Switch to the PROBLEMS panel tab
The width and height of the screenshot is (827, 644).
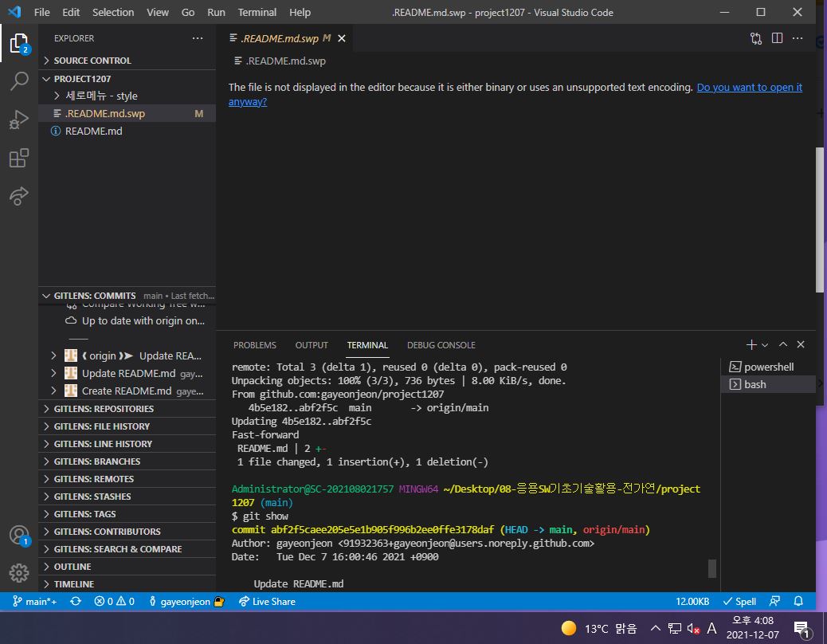tap(255, 345)
